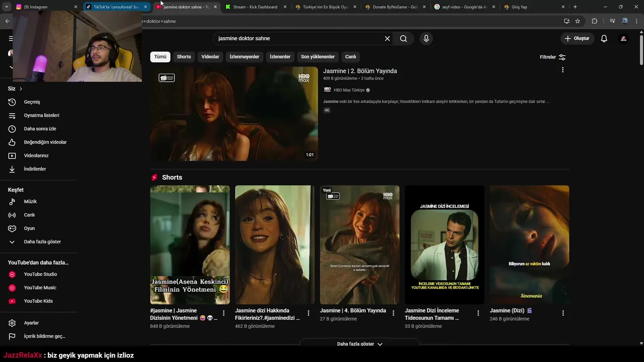Expand Daha fazla göster below Shorts
The width and height of the screenshot is (644, 362).
click(359, 344)
